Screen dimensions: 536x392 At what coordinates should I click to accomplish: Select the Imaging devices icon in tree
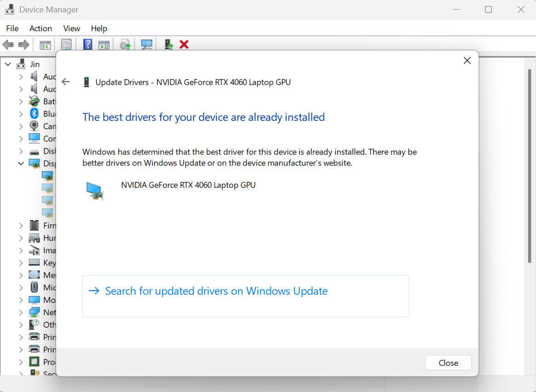(x=34, y=250)
